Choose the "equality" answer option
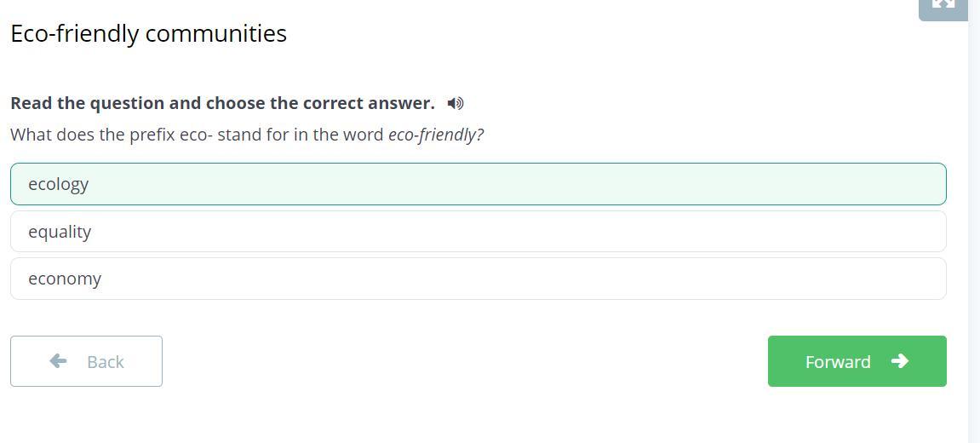980x443 pixels. [479, 232]
